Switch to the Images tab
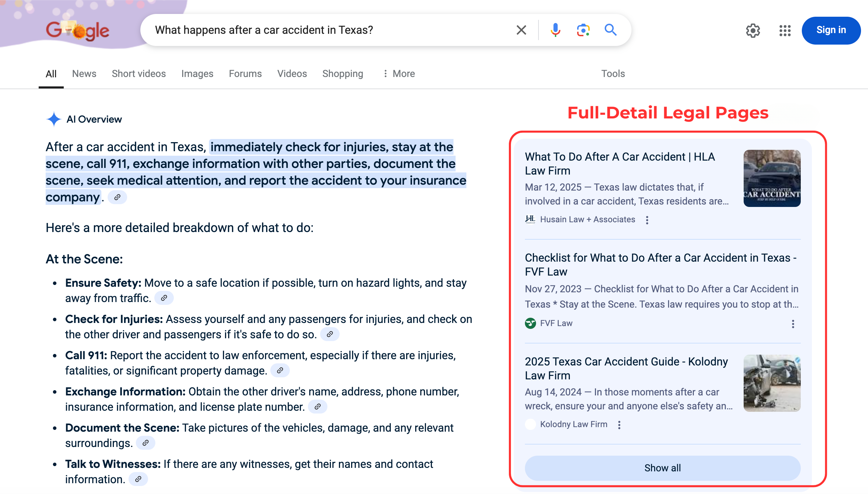The width and height of the screenshot is (868, 494). [197, 74]
